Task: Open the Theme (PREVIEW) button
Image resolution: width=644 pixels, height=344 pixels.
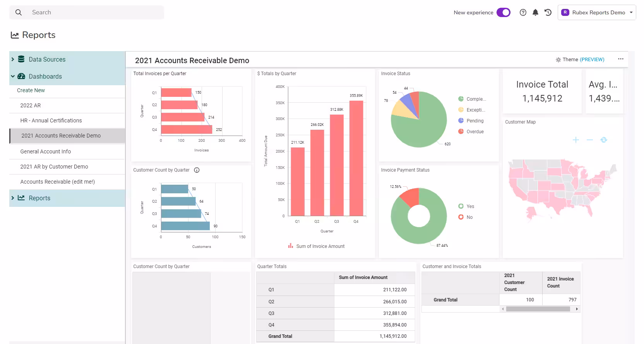Action: click(580, 60)
